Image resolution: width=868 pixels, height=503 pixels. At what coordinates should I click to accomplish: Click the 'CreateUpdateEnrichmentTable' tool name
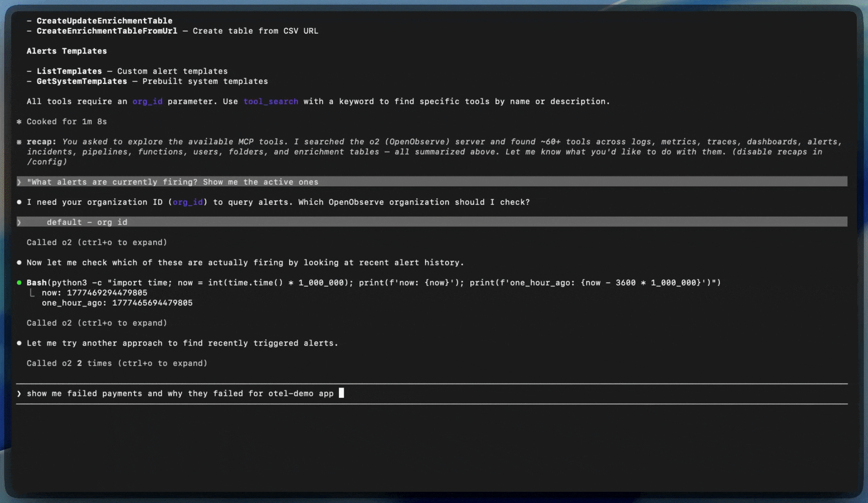click(105, 21)
